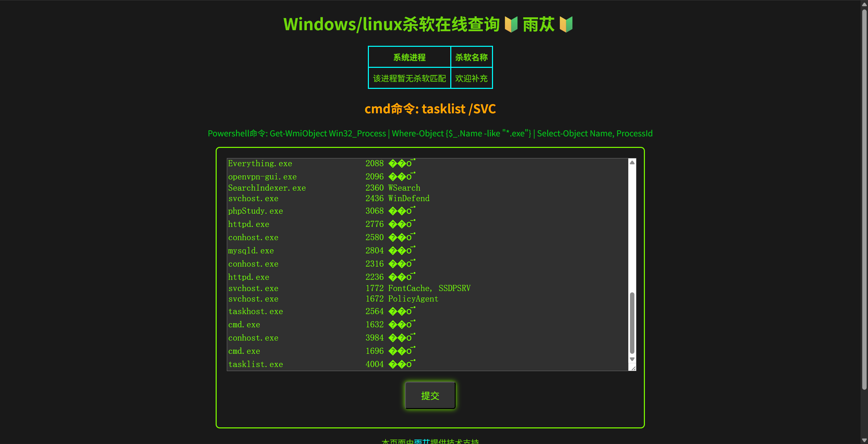Click the page's main vertical scrollbar thumb
Viewport: 868px width, 444px height.
864,200
